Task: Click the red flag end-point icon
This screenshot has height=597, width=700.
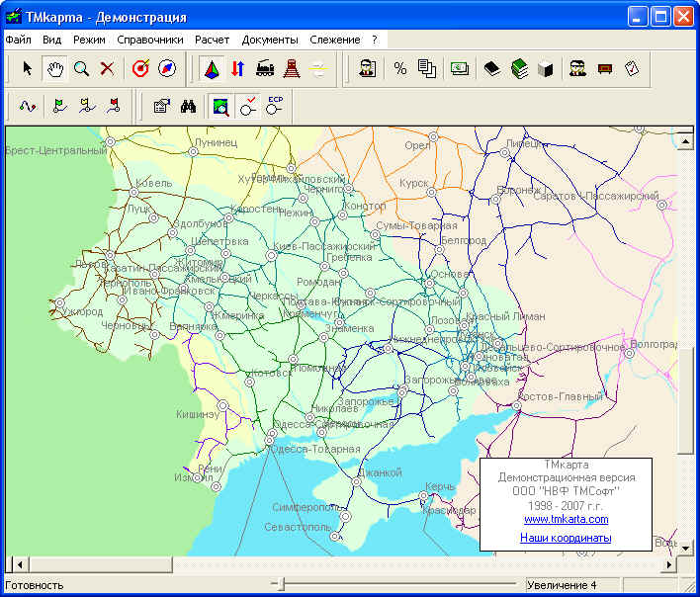Action: pyautogui.click(x=114, y=107)
